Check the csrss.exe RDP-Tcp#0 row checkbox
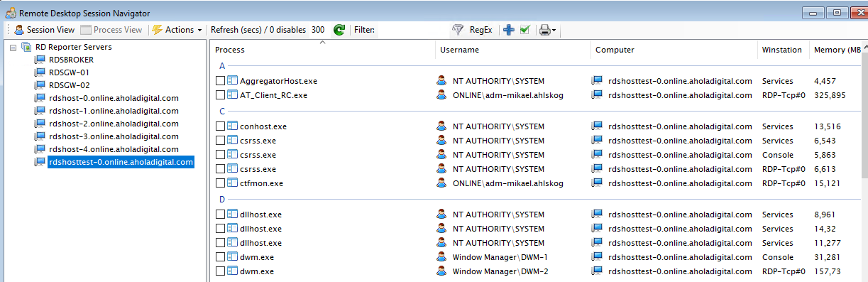Viewport: 868px width, 282px height. 220,169
